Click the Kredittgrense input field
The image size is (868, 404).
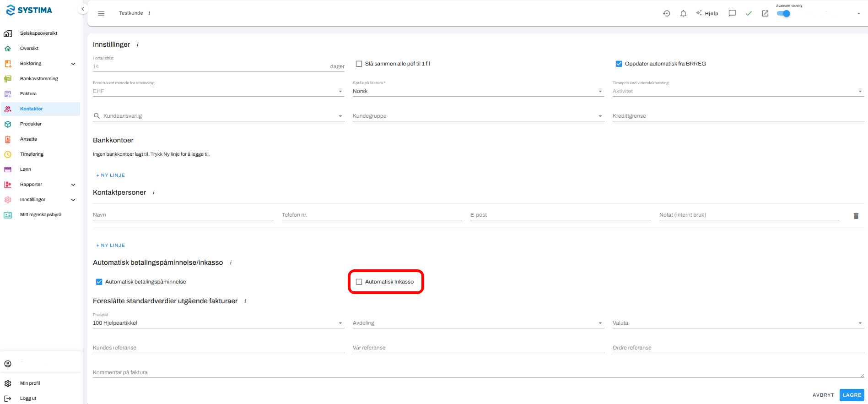[738, 116]
